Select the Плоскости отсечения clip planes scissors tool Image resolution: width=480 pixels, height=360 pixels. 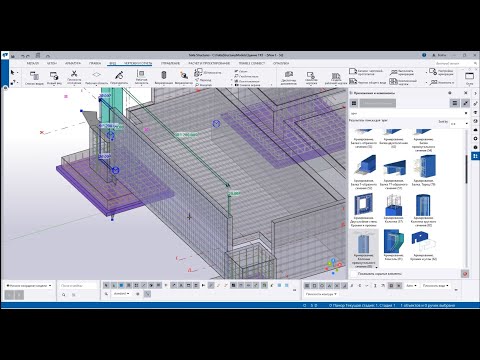tap(74, 78)
